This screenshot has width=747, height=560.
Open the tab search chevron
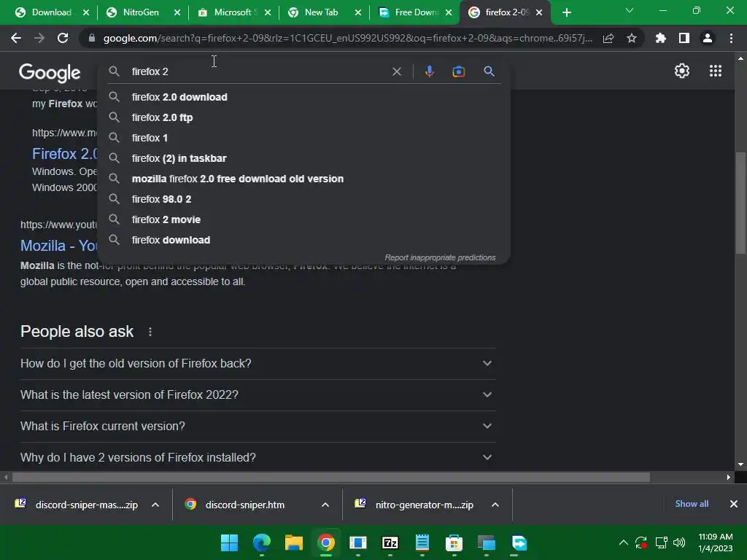click(x=629, y=10)
